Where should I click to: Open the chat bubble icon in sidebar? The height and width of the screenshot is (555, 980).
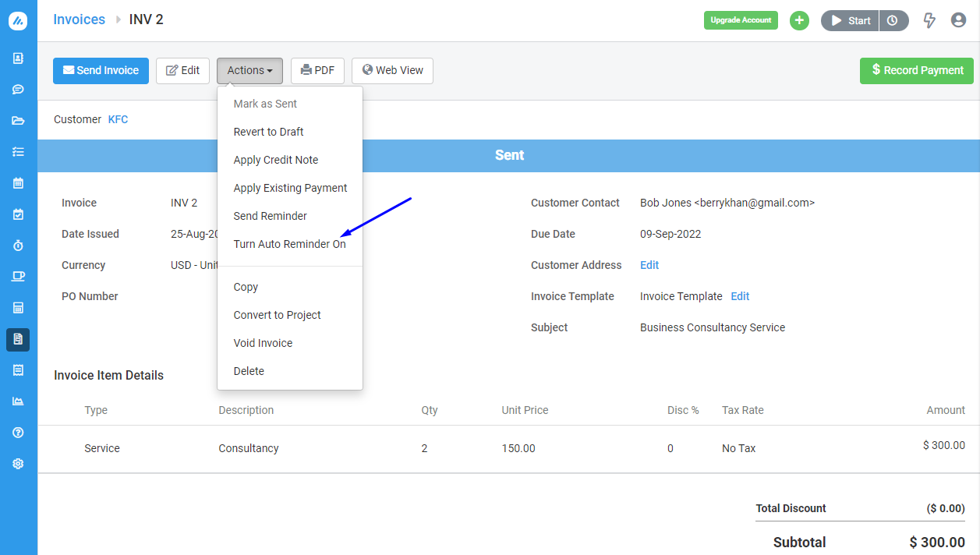pyautogui.click(x=18, y=90)
